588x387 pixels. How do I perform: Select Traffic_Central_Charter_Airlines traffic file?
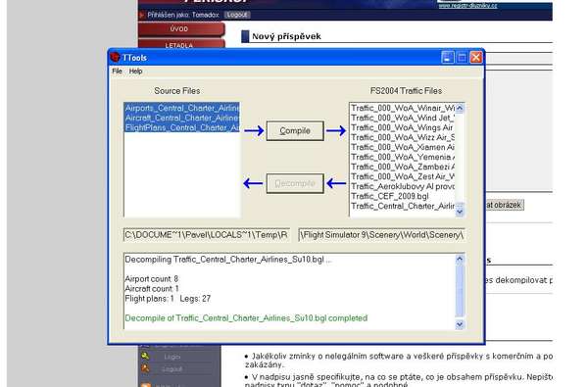403,206
